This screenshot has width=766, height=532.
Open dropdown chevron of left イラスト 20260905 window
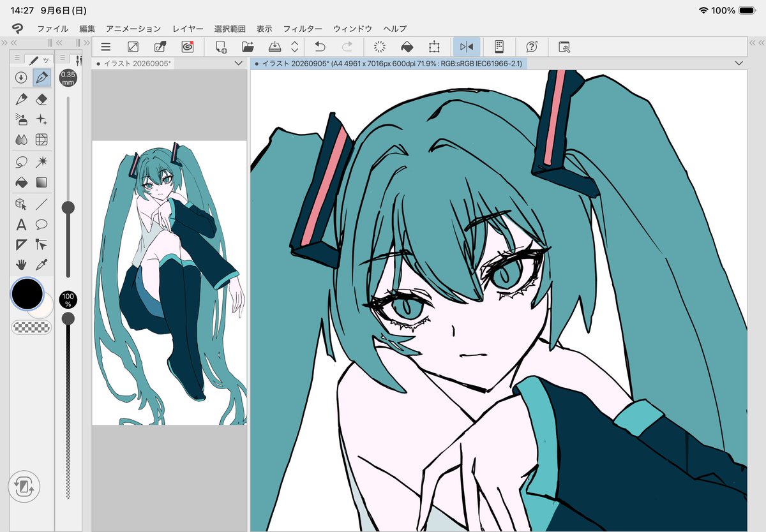tap(239, 63)
